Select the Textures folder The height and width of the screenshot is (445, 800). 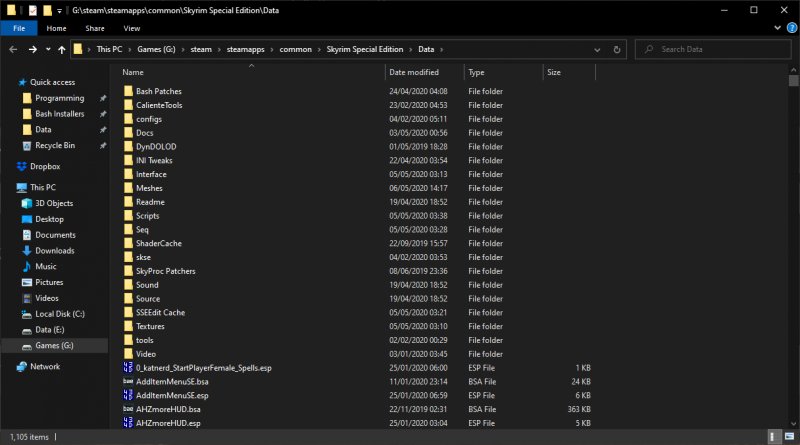(x=150, y=326)
